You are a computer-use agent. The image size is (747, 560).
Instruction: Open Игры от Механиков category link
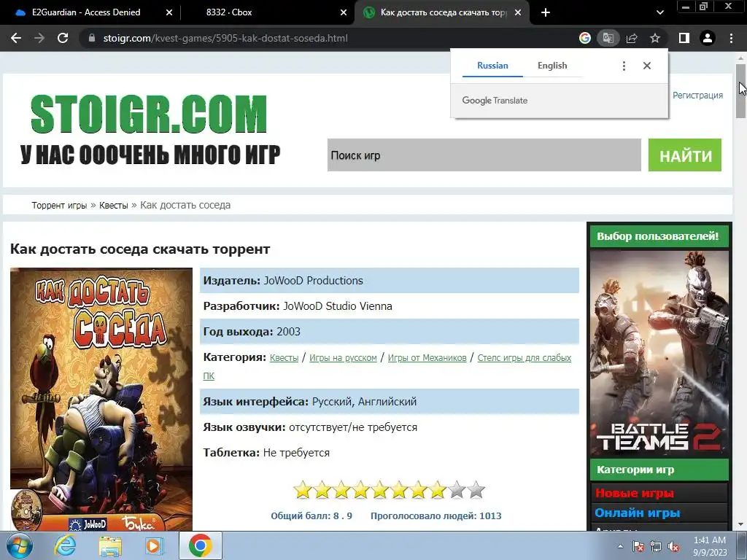point(427,357)
